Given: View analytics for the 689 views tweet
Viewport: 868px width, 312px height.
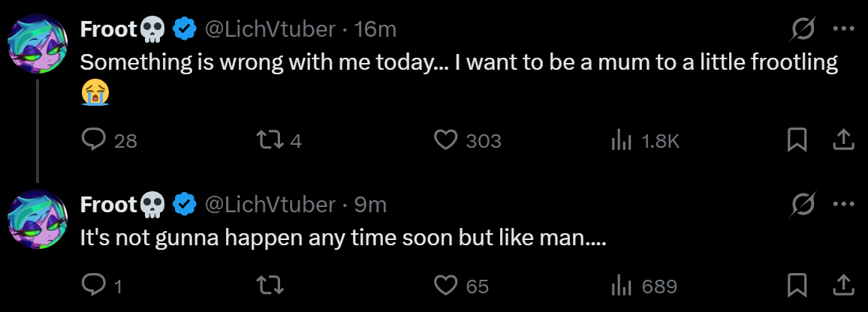Looking at the screenshot, I should [x=622, y=286].
